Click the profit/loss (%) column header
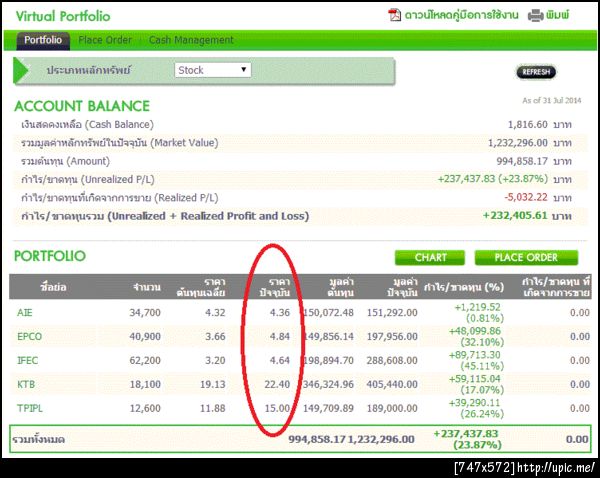The image size is (600, 478). 464,287
